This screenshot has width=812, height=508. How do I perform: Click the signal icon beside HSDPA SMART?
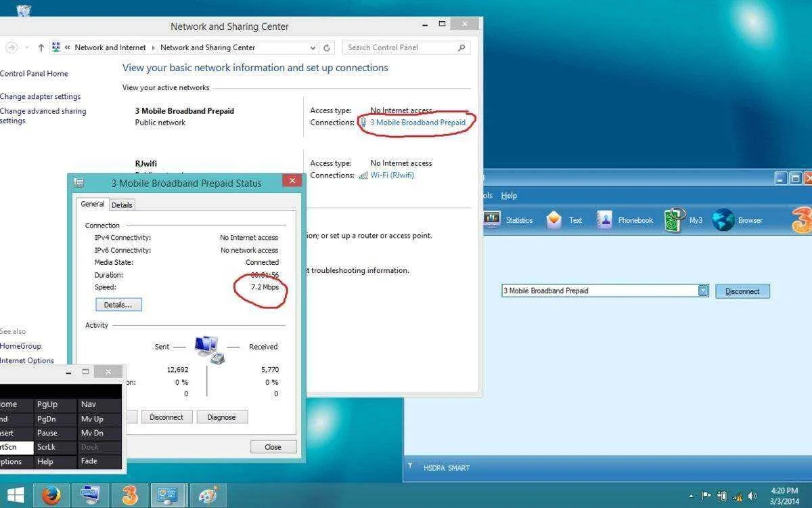coord(410,466)
